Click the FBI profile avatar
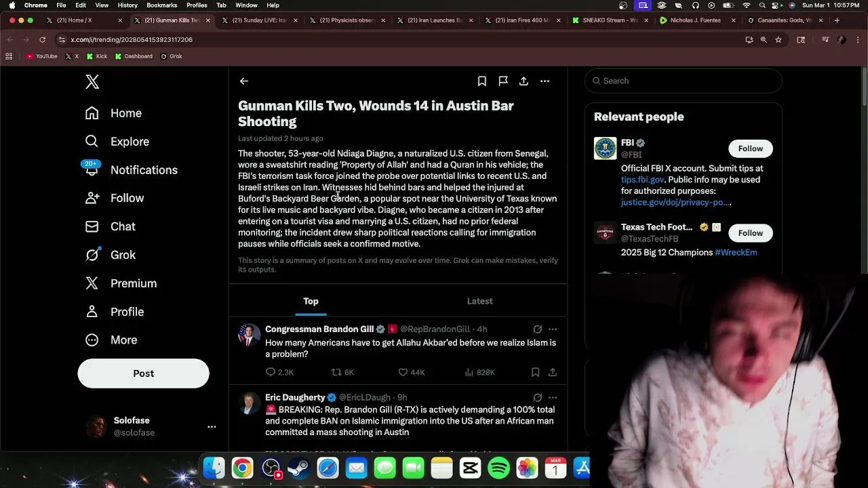Screen dimensions: 868x488 (x=605, y=148)
